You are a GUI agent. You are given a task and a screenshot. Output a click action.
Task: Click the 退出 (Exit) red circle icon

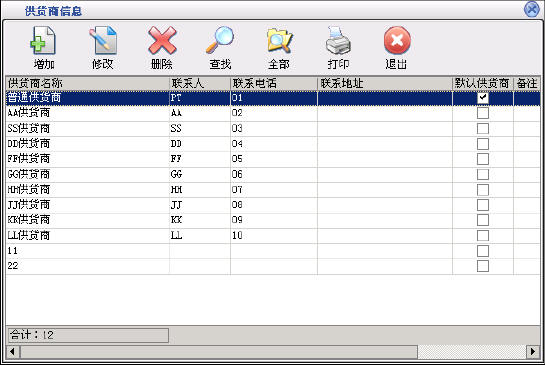click(397, 41)
